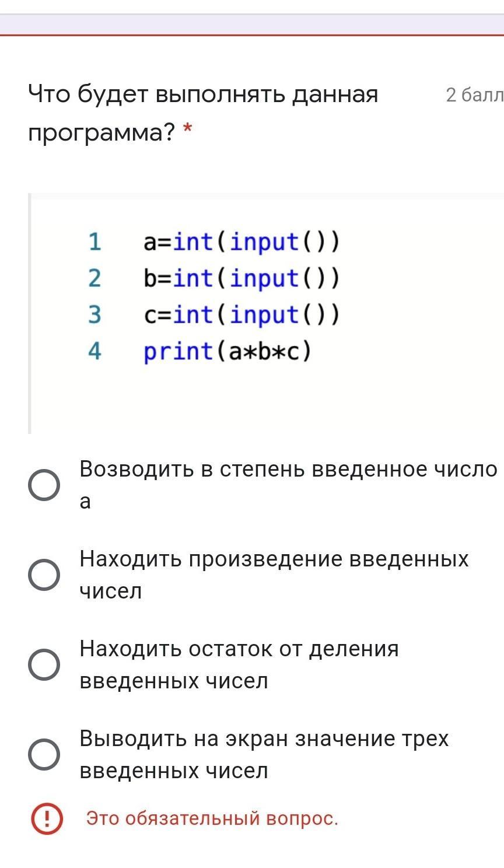This screenshot has height=868, width=504.
Task: Select the radio circle for "Возводить в степень"
Action: [x=44, y=485]
